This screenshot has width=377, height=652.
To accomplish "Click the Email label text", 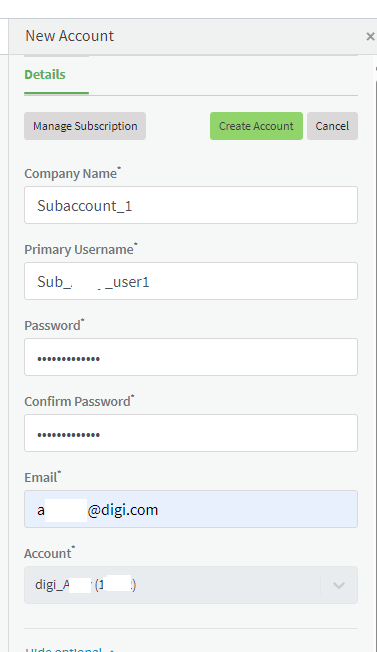I will pos(42,477).
